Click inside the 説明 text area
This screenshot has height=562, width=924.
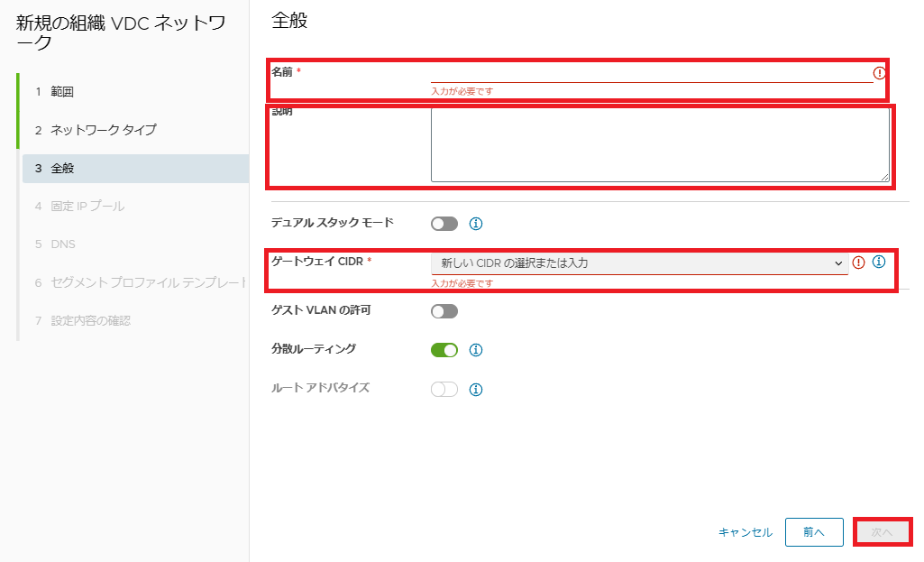pyautogui.click(x=660, y=145)
